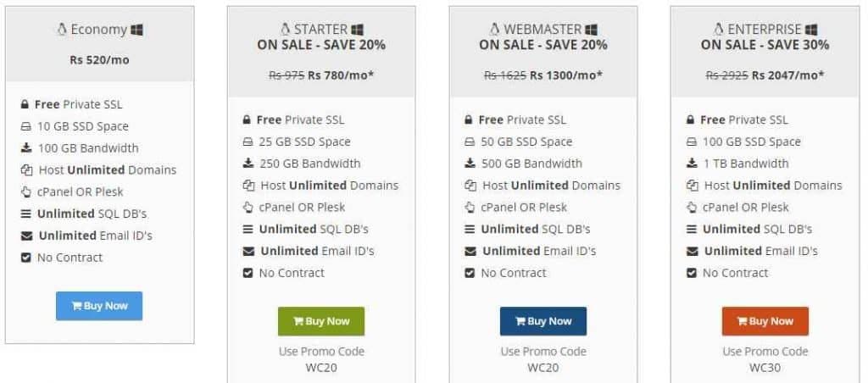The height and width of the screenshot is (383, 868).
Task: Click the database list icon in ENTERPRISE plan
Action: tap(692, 229)
